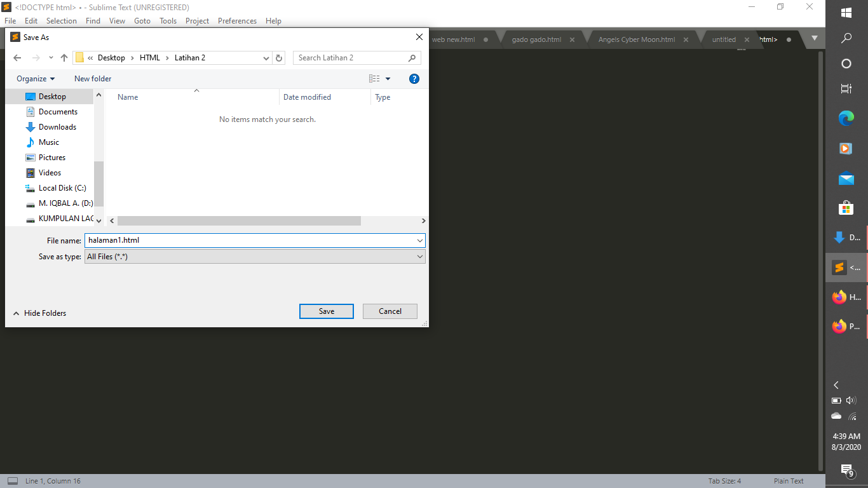Click the Save button

tap(326, 311)
